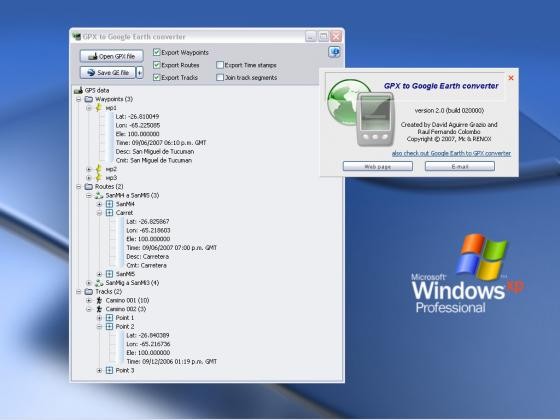
Task: Open the Google Earth to GPX converter link
Action: [x=451, y=153]
